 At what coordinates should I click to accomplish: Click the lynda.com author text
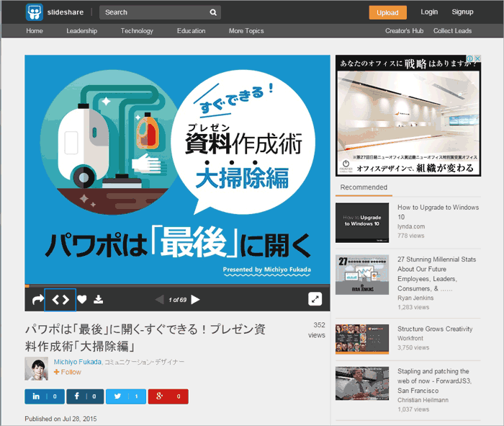[x=411, y=226]
